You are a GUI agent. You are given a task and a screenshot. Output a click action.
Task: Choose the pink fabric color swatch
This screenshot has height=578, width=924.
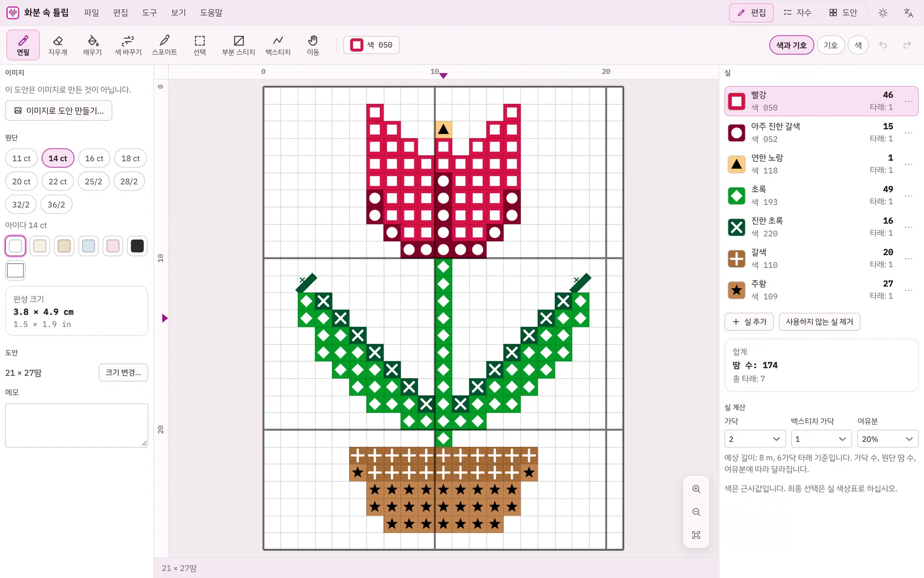[113, 246]
